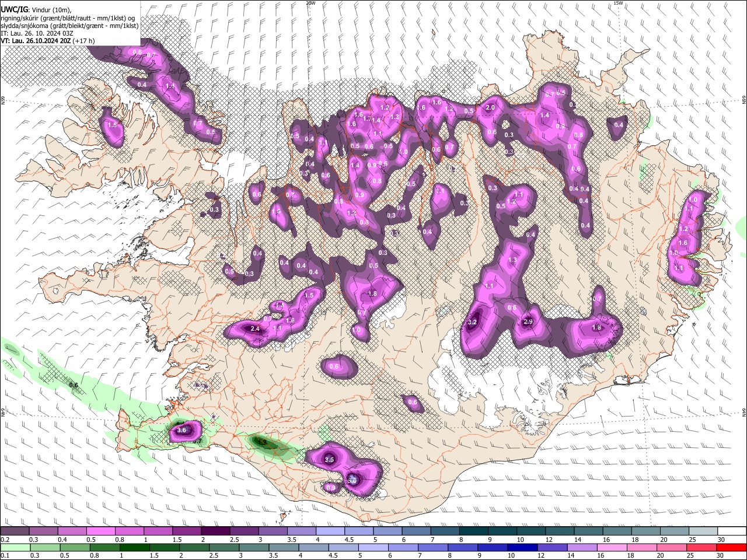Image resolution: width=747 pixels, height=560 pixels.
Task: Pick the light grey 25–30 snow scale swatch
Action: pos(704,531)
